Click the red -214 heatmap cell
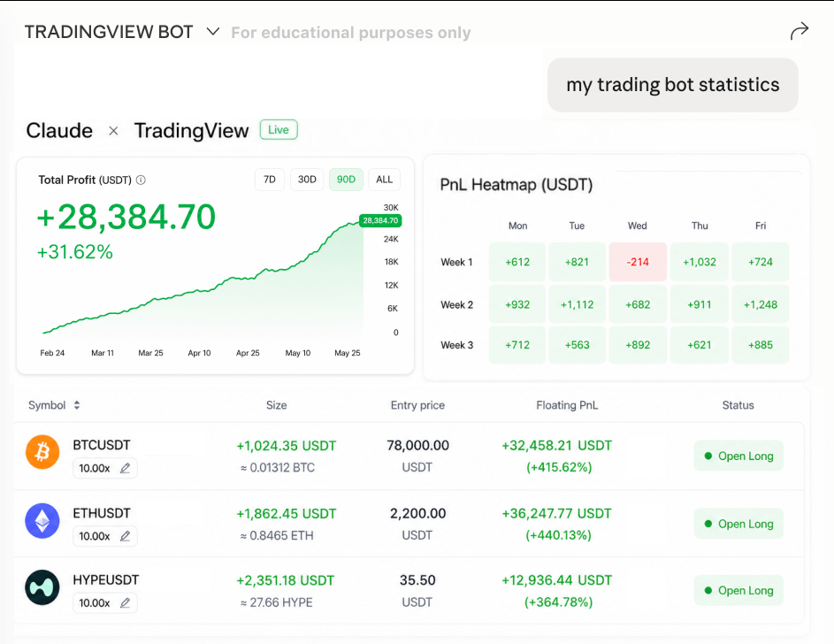The height and width of the screenshot is (644, 834). point(638,262)
